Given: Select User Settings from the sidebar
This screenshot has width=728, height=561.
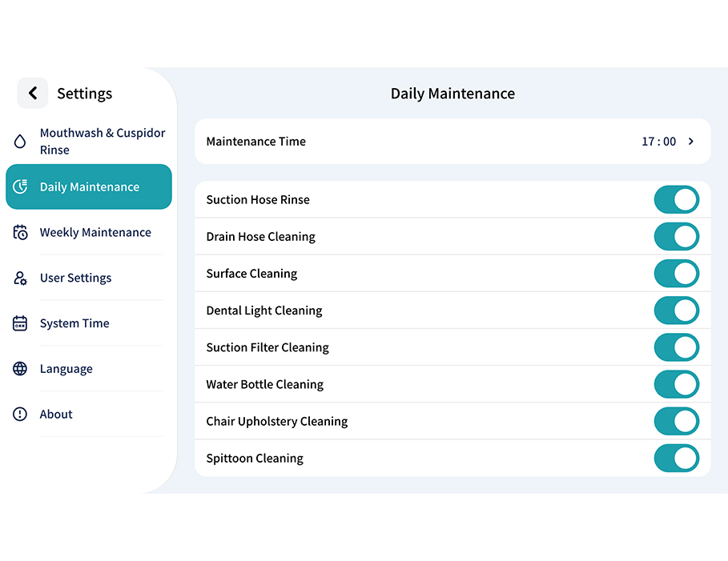Looking at the screenshot, I should point(76,278).
